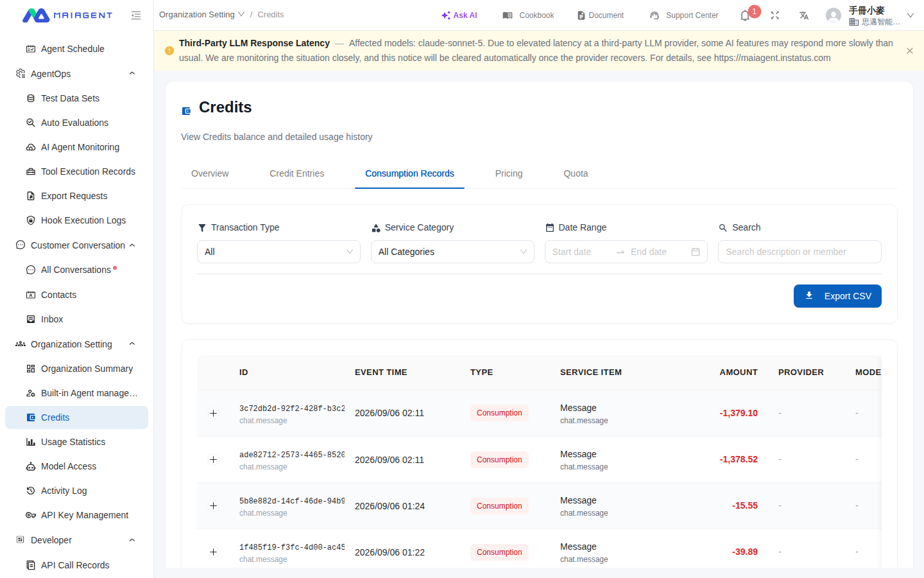Collapse the sidebar menu icon

point(136,15)
